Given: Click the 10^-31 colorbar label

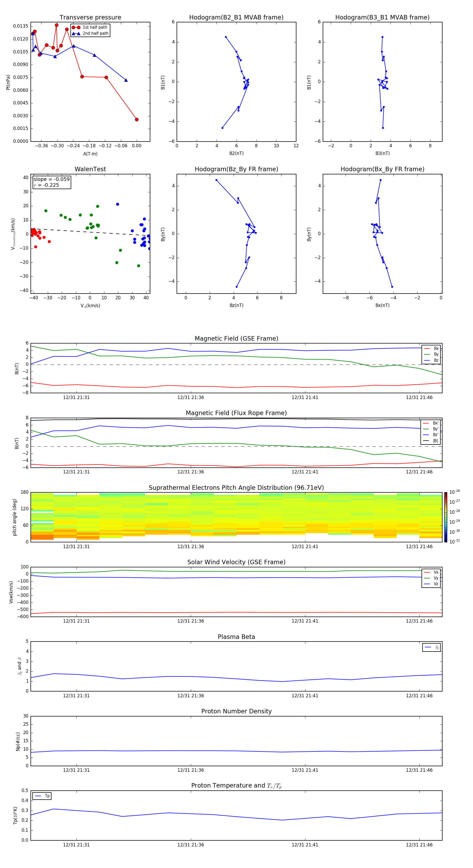Looking at the screenshot, I should [x=455, y=542].
